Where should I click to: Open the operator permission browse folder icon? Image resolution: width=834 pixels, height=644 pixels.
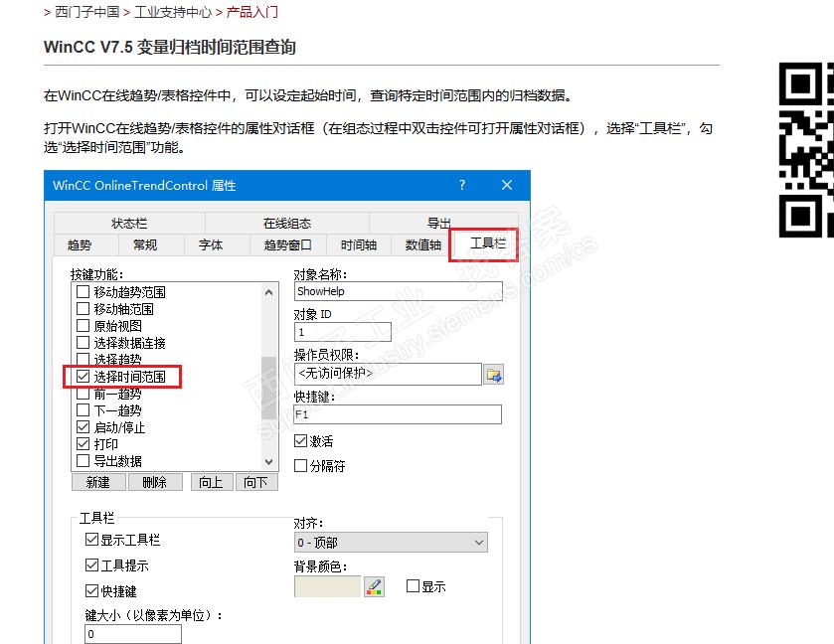point(494,375)
